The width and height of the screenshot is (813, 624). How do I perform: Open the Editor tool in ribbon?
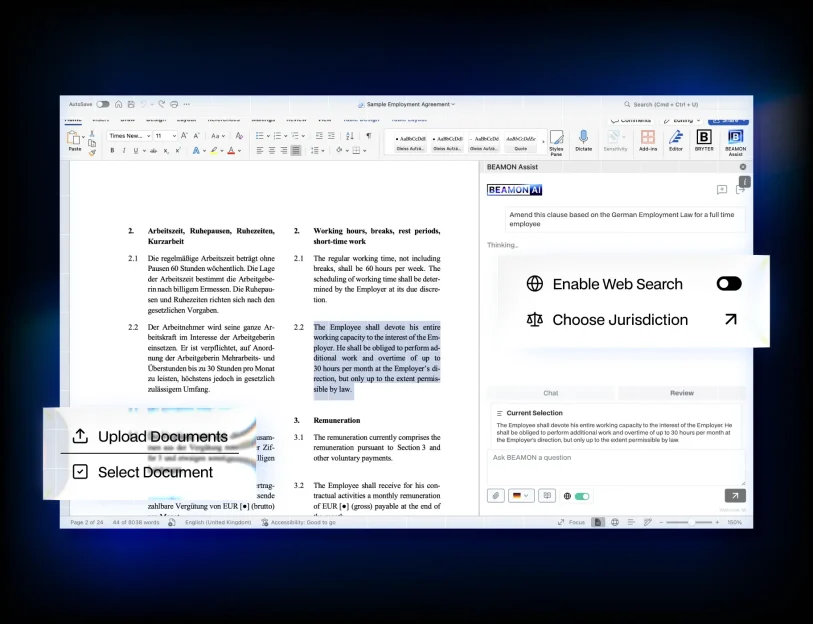(x=676, y=141)
